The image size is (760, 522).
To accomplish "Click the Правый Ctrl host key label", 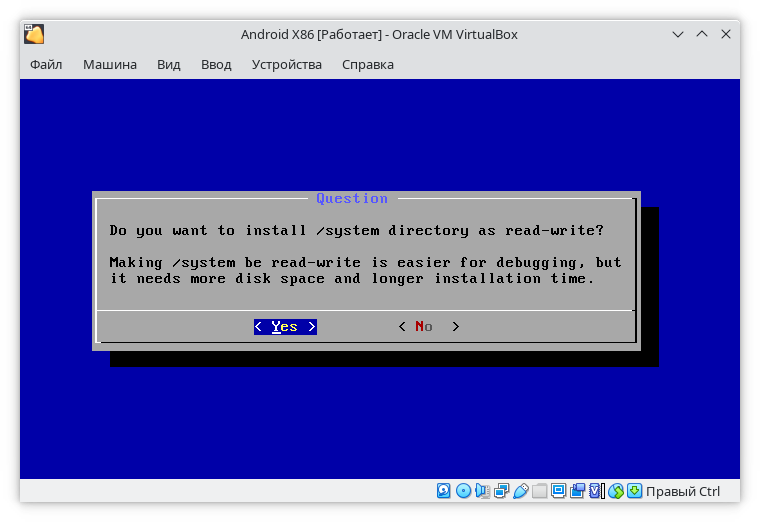I will coord(683,491).
